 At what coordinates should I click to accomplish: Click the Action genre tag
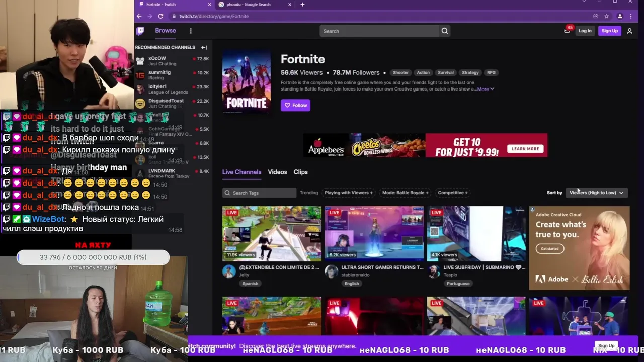[x=423, y=72]
